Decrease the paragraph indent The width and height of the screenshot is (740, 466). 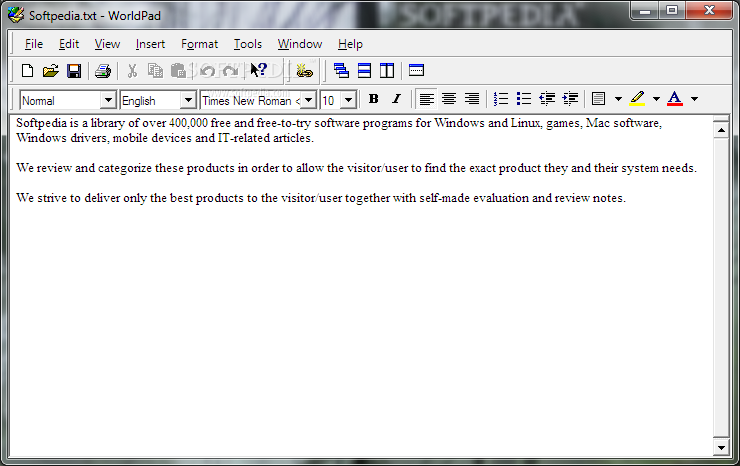pyautogui.click(x=547, y=99)
